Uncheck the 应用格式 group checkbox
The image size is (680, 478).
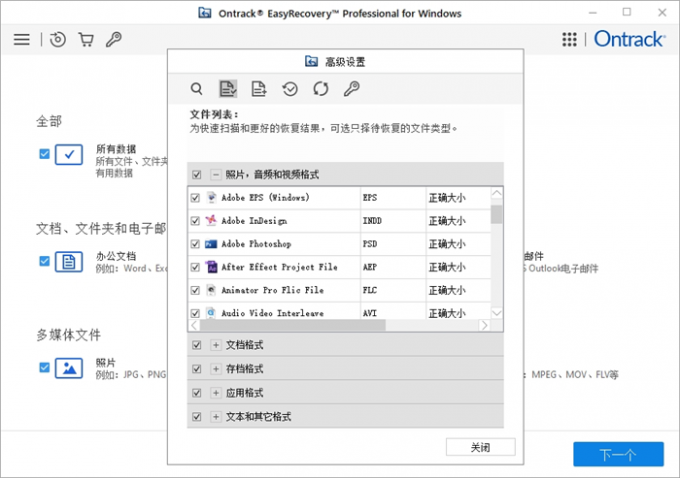(196, 393)
